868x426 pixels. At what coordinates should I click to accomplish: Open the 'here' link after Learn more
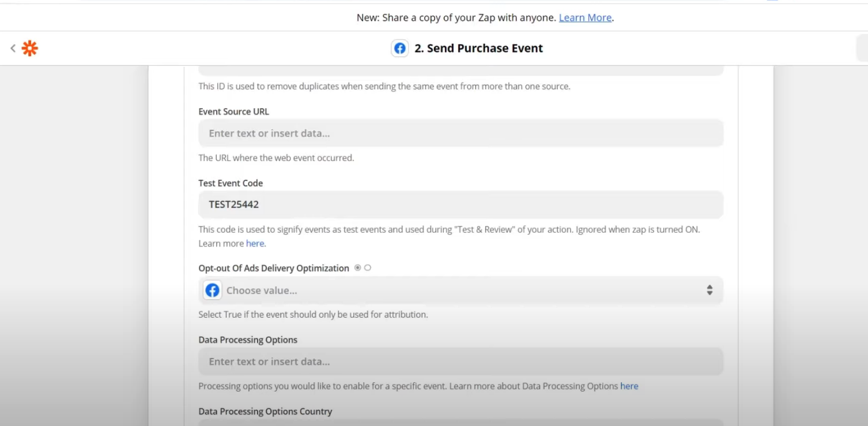[255, 244]
